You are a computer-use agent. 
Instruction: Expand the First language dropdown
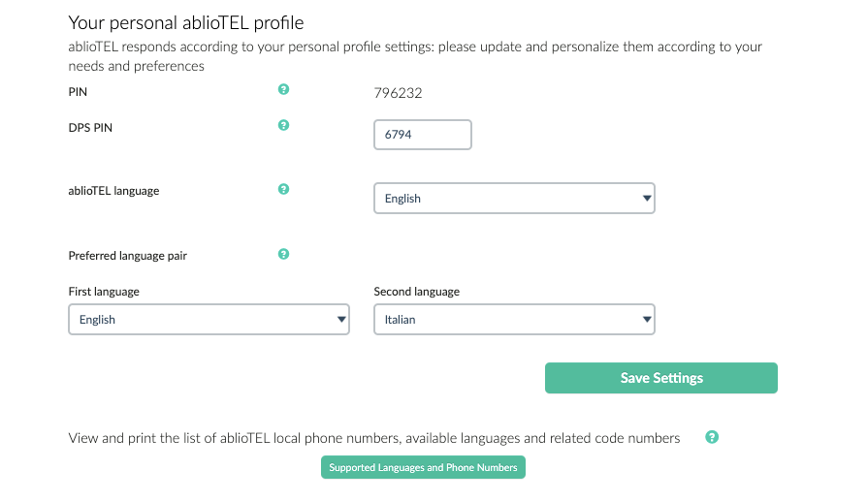click(209, 320)
